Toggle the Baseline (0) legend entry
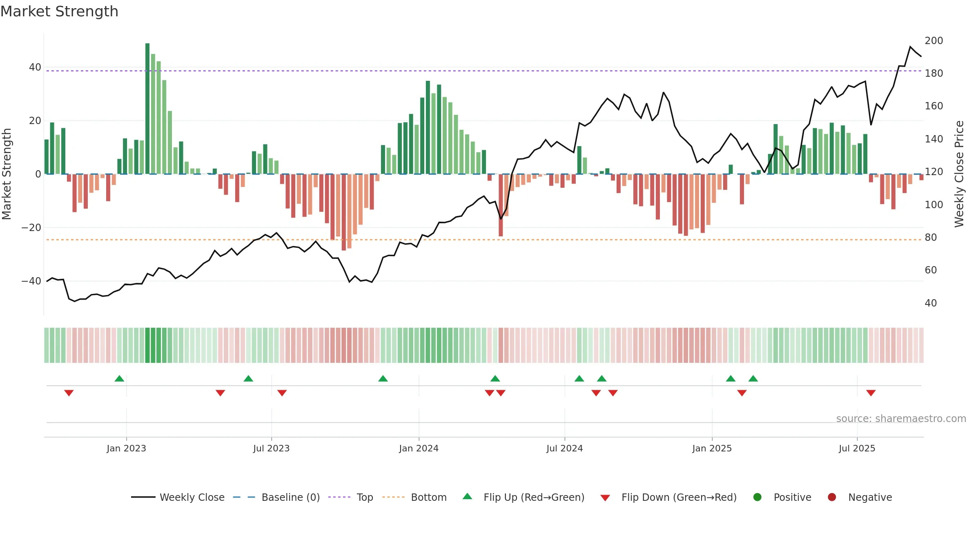The height and width of the screenshot is (551, 980). 276,497
